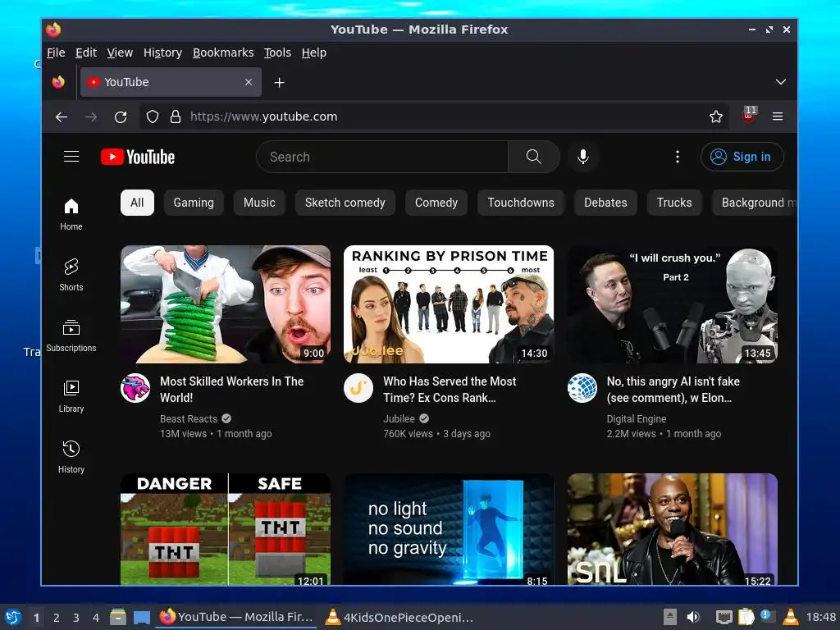Click the YouTube logo
Screen dimensions: 840x630
[138, 157]
